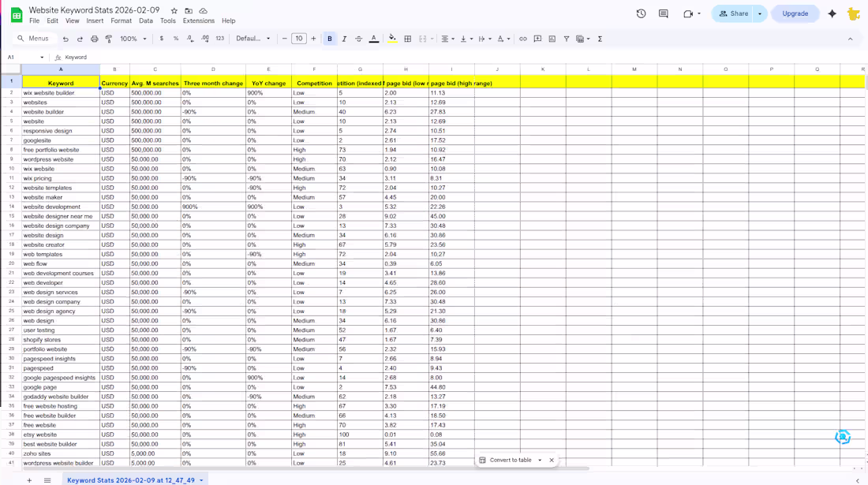Toggle bold formatting off
The width and height of the screenshot is (868, 485).
tap(330, 38)
